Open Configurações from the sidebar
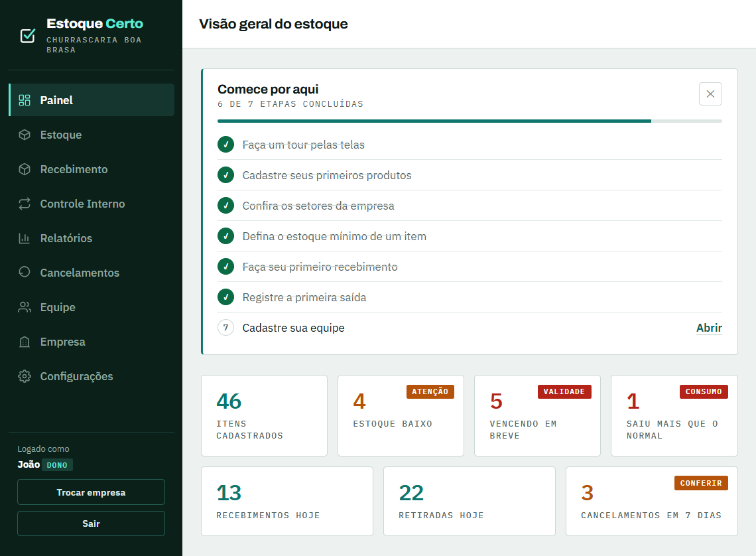The height and width of the screenshot is (556, 756). (x=92, y=376)
